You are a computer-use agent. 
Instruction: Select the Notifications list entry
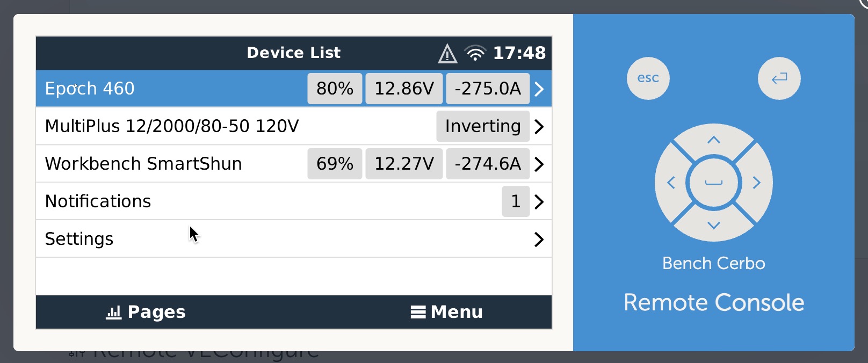pyautogui.click(x=294, y=201)
